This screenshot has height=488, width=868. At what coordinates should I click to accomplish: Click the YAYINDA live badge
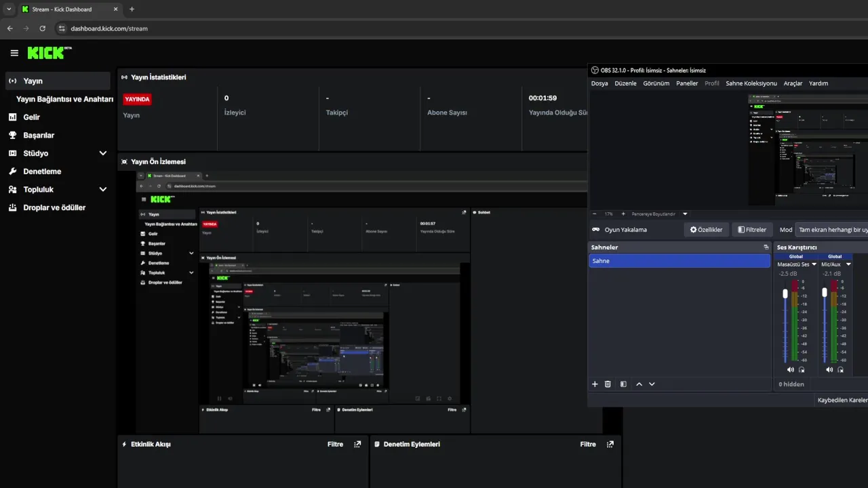(137, 99)
